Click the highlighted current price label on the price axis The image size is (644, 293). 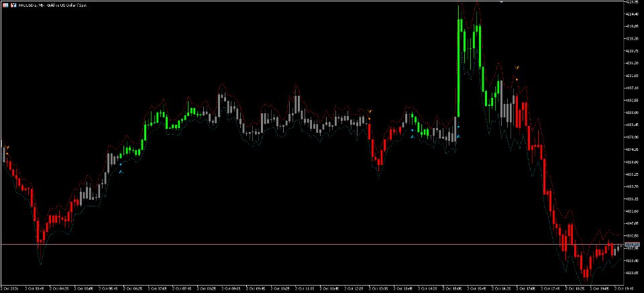pyautogui.click(x=632, y=244)
